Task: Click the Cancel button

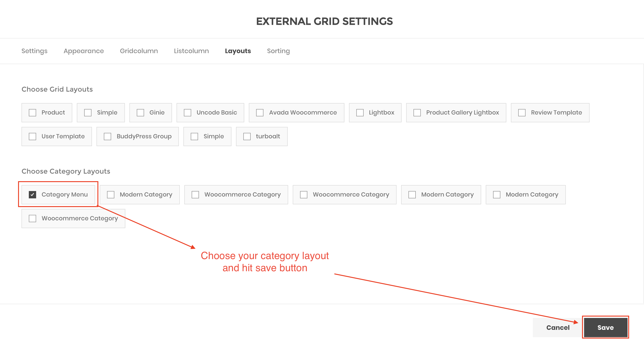Action: click(558, 328)
